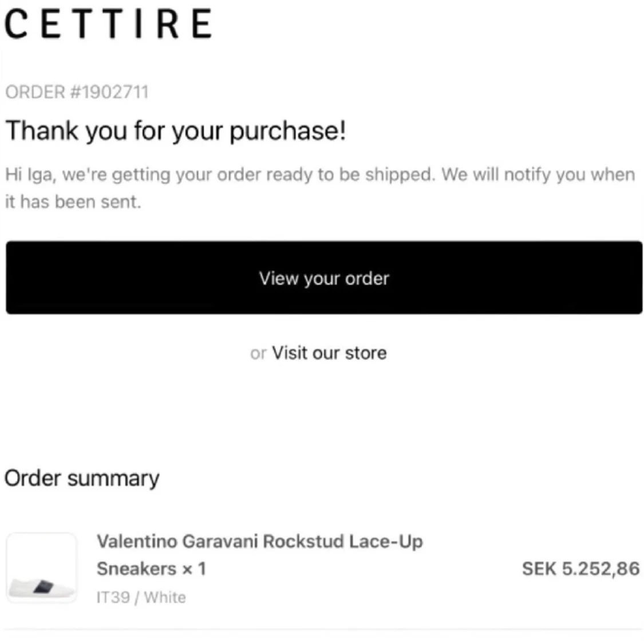Click the Order summary heading
The image size is (644, 644).
(82, 479)
